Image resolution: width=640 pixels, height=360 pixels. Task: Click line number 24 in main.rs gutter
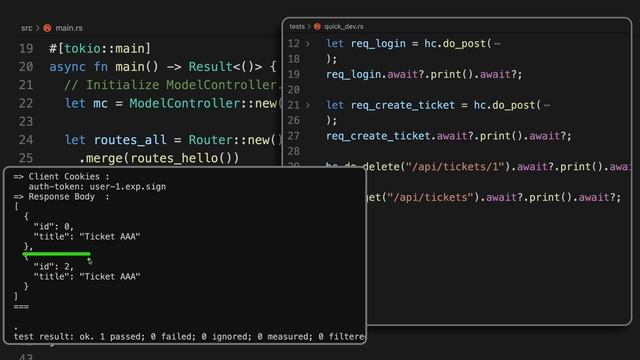coord(26,140)
